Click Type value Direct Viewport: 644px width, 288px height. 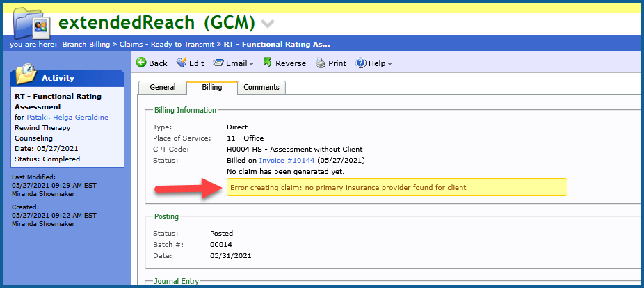(237, 127)
